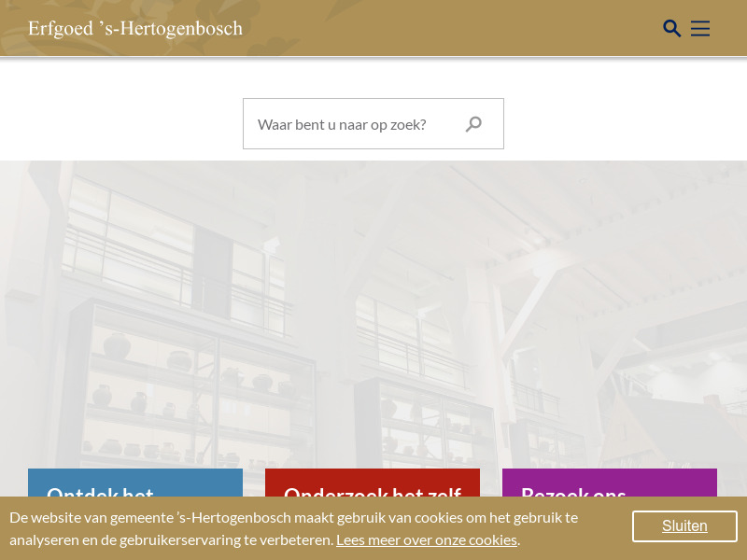This screenshot has height=560, width=747.
Task: Click the Erfgoed 's-Hertogenbosch logo
Action: pos(134,28)
